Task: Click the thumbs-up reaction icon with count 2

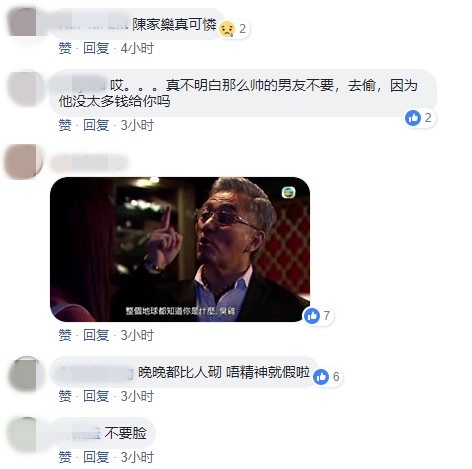Action: [x=413, y=118]
